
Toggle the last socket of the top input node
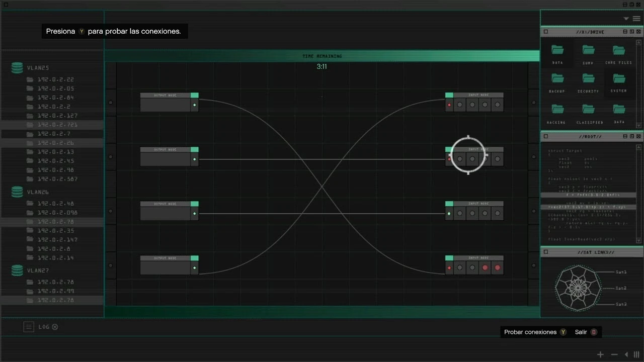click(497, 105)
